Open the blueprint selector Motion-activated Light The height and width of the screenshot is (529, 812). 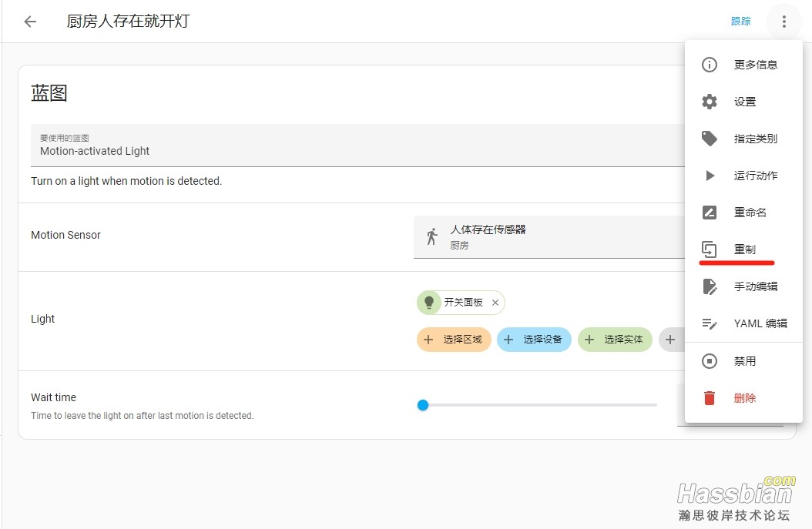tap(357, 146)
